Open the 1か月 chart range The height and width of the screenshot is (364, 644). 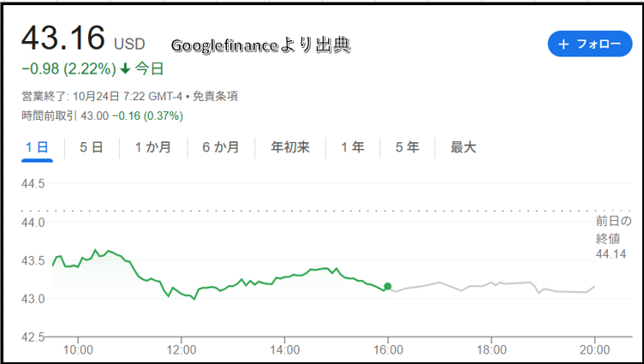(152, 147)
